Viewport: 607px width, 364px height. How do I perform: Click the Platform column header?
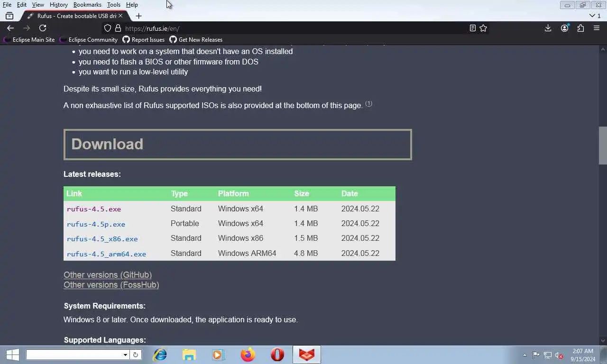pos(233,193)
